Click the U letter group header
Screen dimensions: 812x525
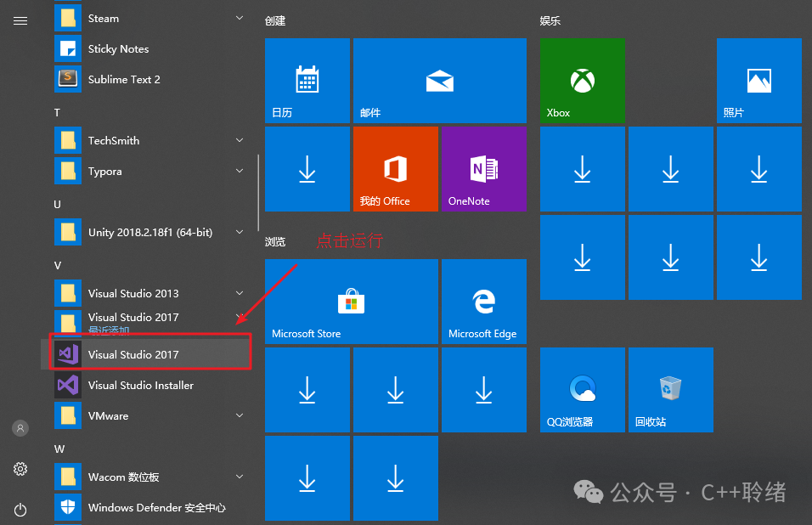[58, 204]
